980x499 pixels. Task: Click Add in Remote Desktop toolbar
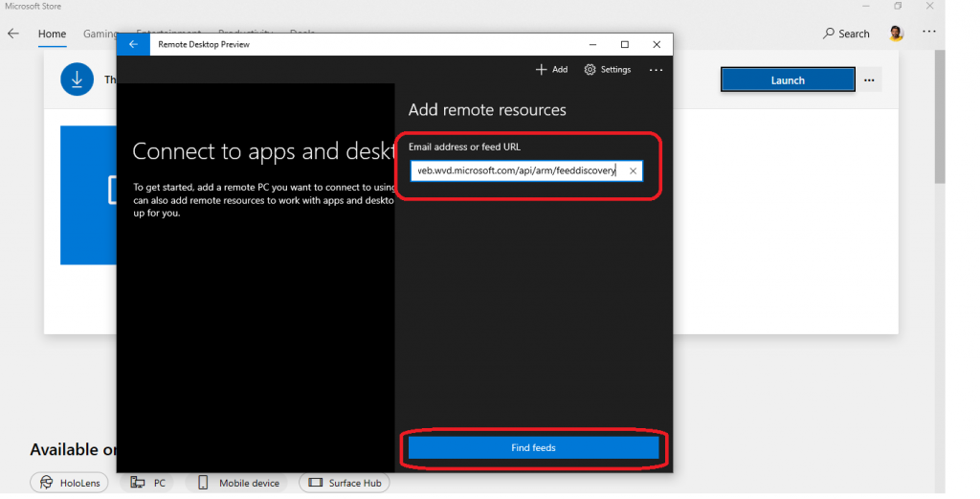click(x=551, y=69)
